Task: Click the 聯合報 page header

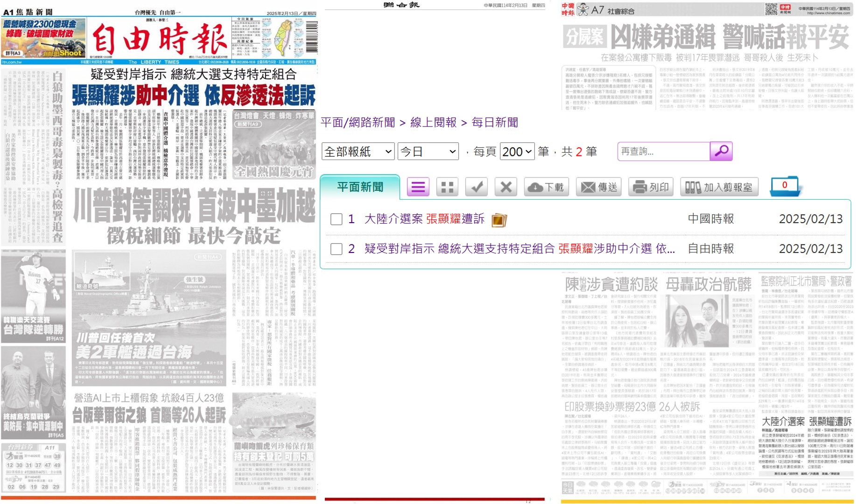Action: pos(401,5)
